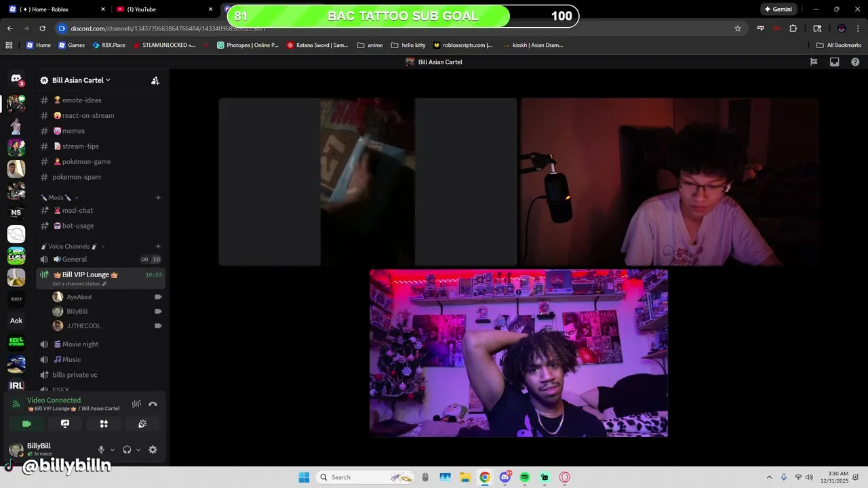868x488 pixels.
Task: Open the memes channel
Action: pos(102,131)
